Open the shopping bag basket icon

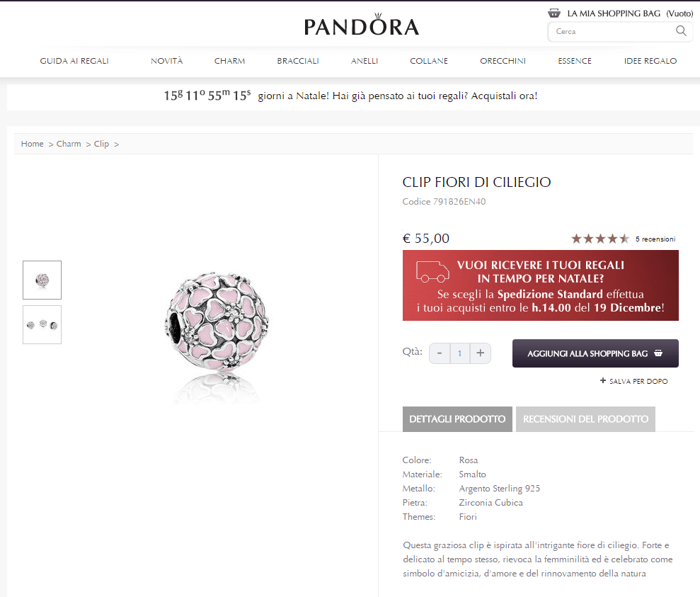pos(554,13)
